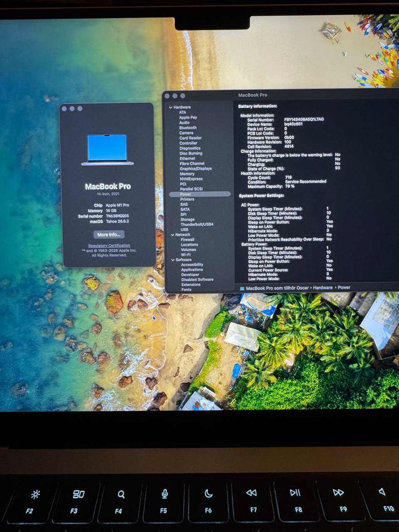
Task: Open the Thunderbolt/USB4 entry
Action: pyautogui.click(x=197, y=224)
